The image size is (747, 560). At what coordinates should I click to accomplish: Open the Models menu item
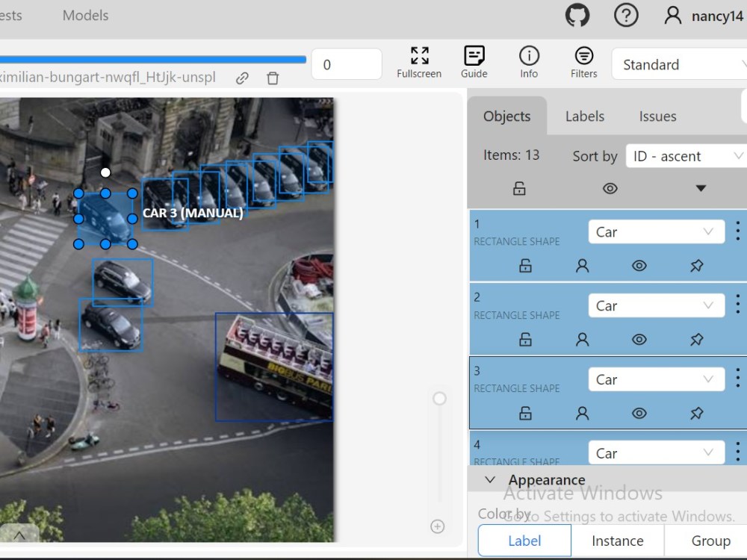pos(86,15)
